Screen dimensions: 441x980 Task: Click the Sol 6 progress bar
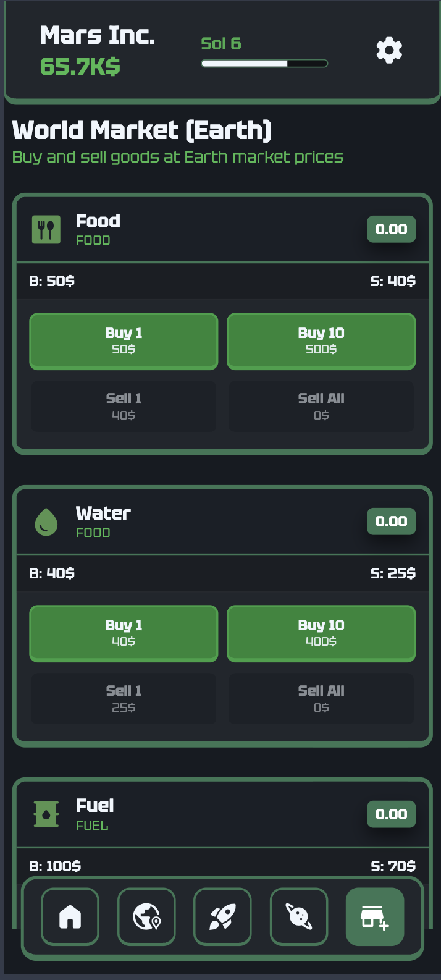click(264, 63)
